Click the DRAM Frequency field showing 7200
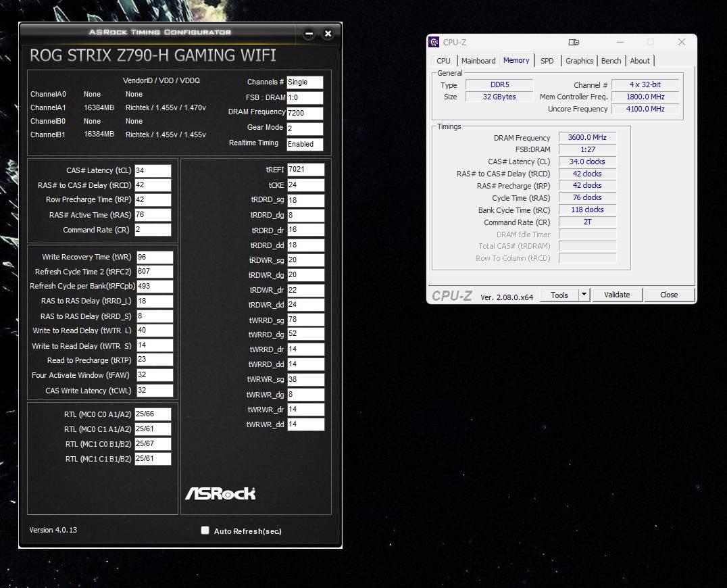This screenshot has height=588, width=727. coord(305,113)
